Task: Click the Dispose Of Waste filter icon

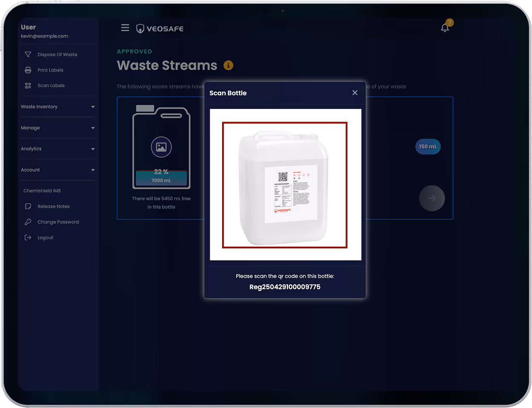Action: pyautogui.click(x=28, y=55)
